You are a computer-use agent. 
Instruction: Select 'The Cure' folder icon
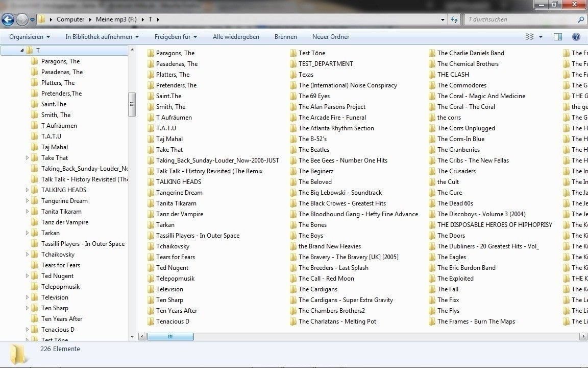click(x=432, y=193)
